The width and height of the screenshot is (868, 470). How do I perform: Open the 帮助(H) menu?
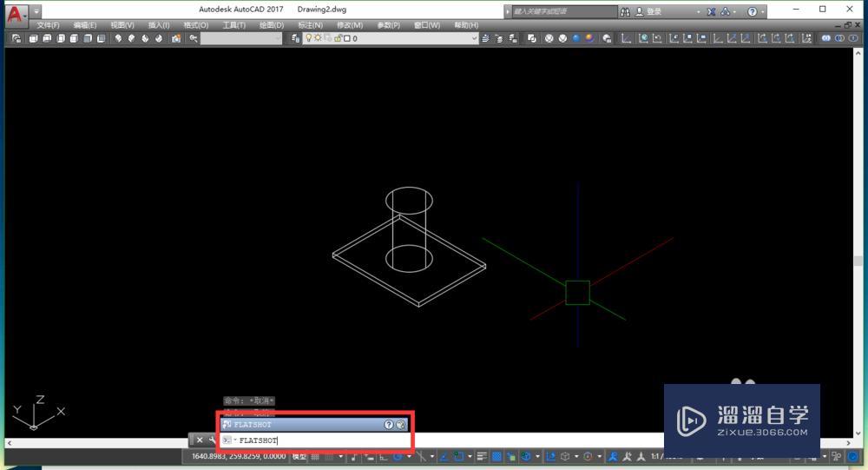click(466, 25)
